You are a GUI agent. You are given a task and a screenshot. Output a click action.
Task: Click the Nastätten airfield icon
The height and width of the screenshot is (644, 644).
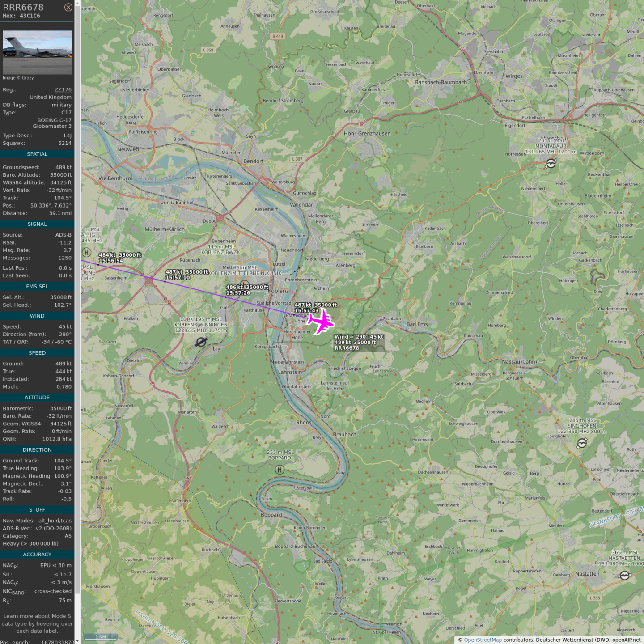(x=625, y=576)
